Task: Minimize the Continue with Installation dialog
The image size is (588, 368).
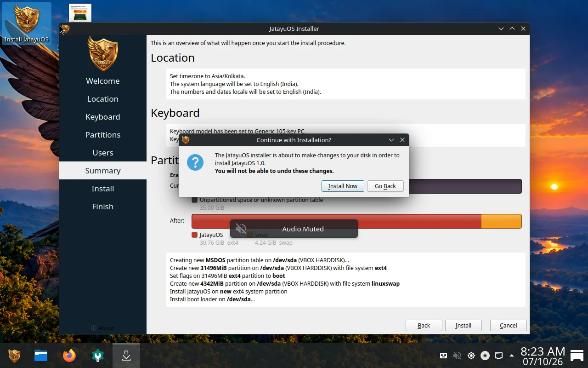Action: 391,140
